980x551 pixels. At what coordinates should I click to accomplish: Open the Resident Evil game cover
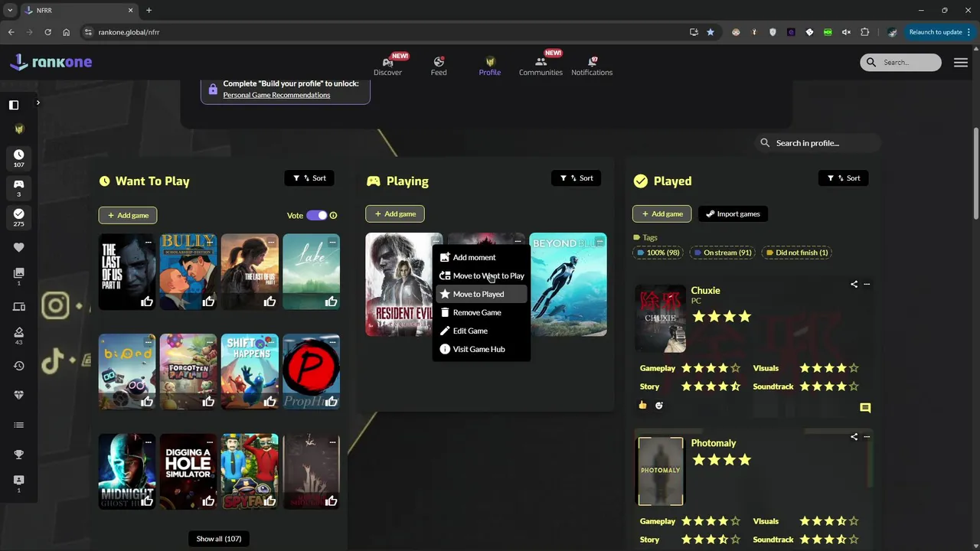(x=399, y=285)
